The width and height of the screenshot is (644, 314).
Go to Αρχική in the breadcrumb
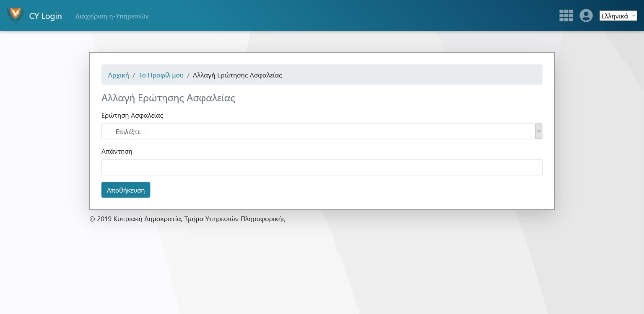[x=118, y=75]
